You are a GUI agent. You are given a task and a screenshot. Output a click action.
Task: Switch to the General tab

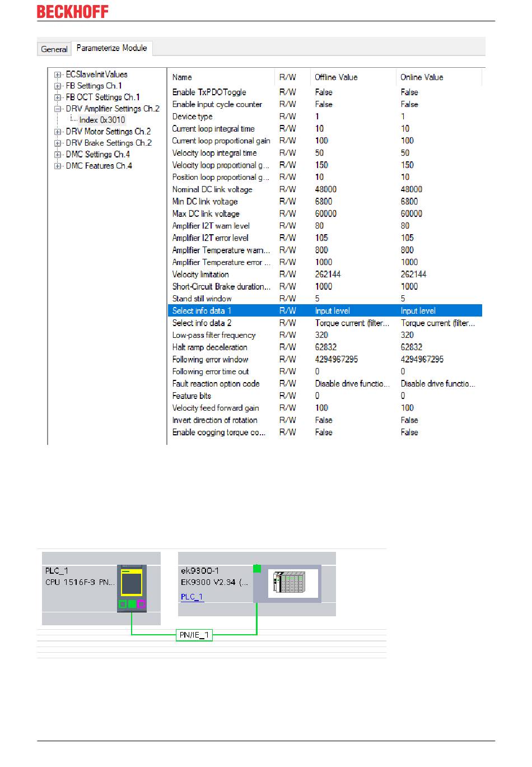(x=54, y=49)
